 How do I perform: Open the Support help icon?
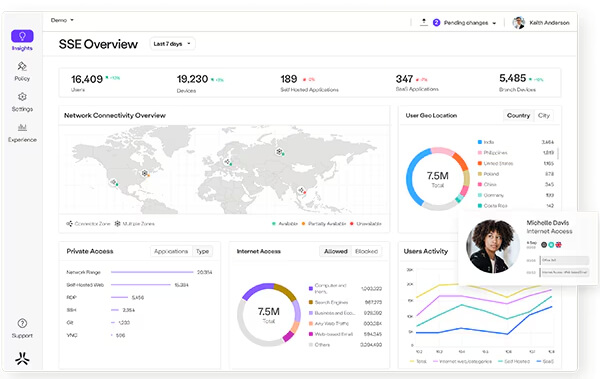pyautogui.click(x=22, y=323)
